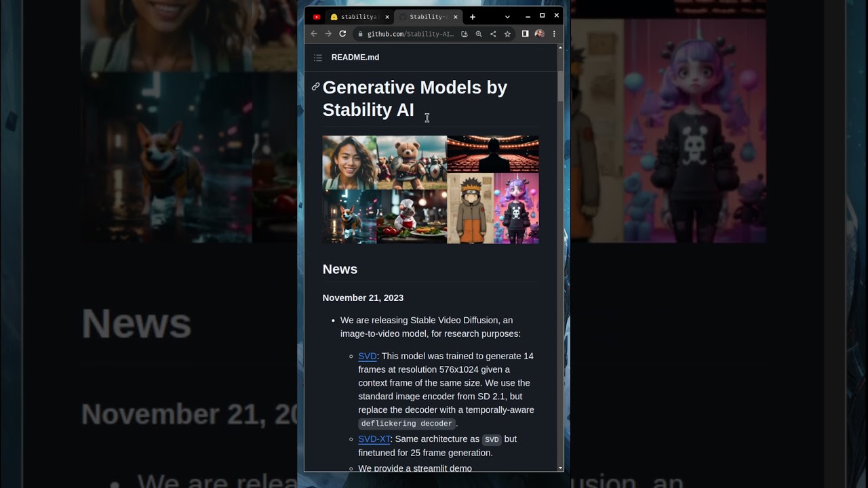Switch to the pinned YouTube tab
This screenshot has width=868, height=488.
[317, 17]
